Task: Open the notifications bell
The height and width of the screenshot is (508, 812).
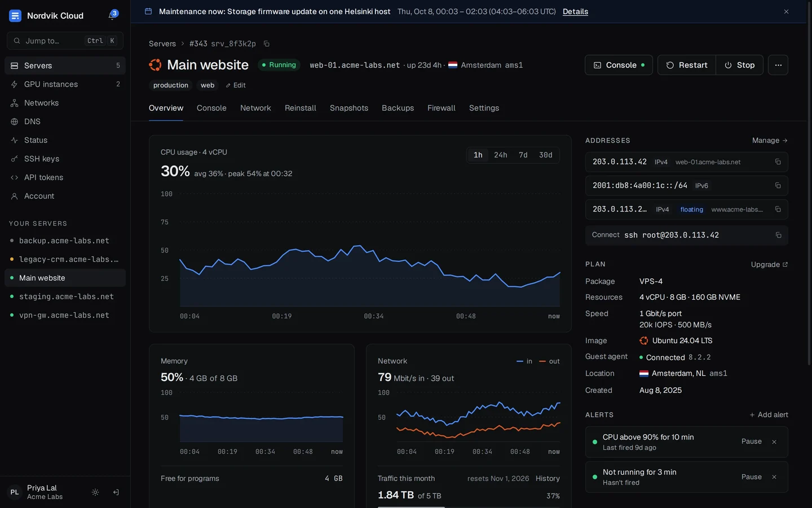Action: point(113,15)
